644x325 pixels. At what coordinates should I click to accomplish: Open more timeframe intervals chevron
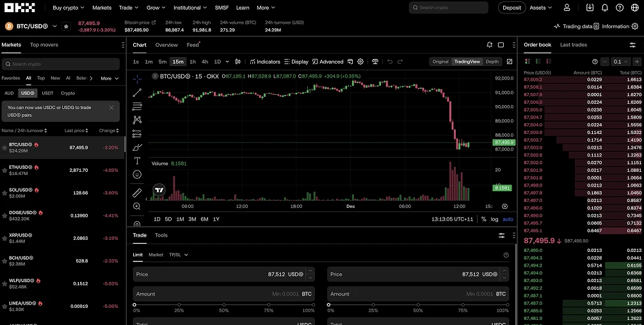pos(227,62)
